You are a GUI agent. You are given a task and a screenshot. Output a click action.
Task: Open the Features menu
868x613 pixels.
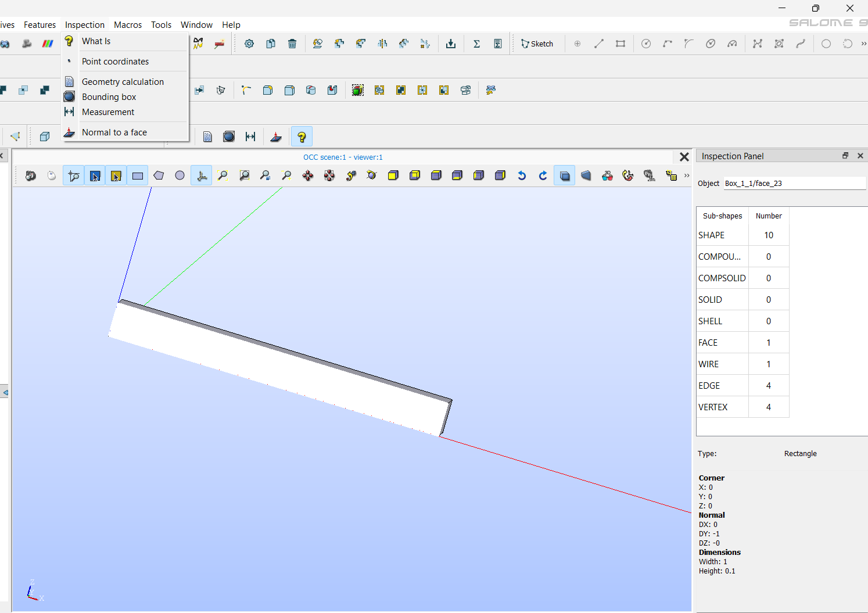point(40,25)
